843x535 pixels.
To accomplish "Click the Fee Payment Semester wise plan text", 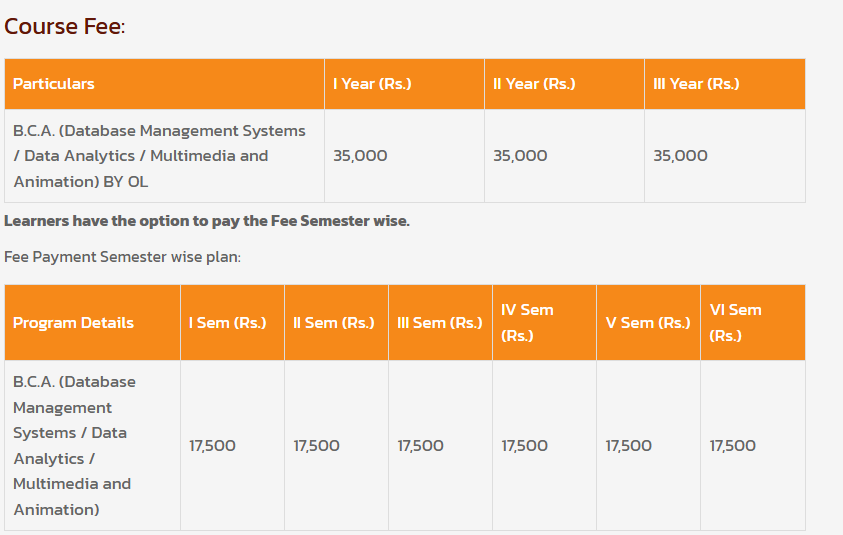I will pyautogui.click(x=122, y=257).
